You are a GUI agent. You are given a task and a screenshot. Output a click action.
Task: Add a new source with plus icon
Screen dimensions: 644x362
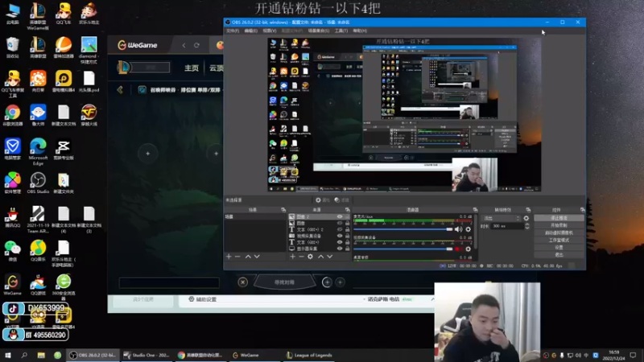click(x=292, y=257)
